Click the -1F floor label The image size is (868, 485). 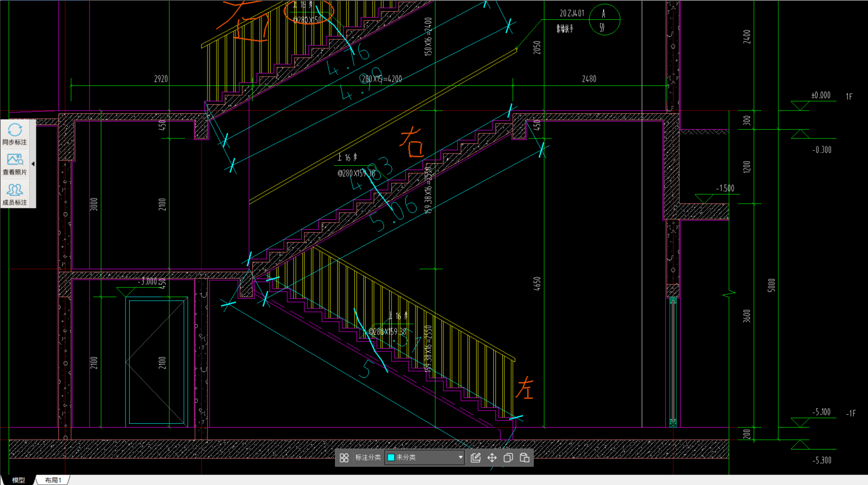tap(851, 414)
